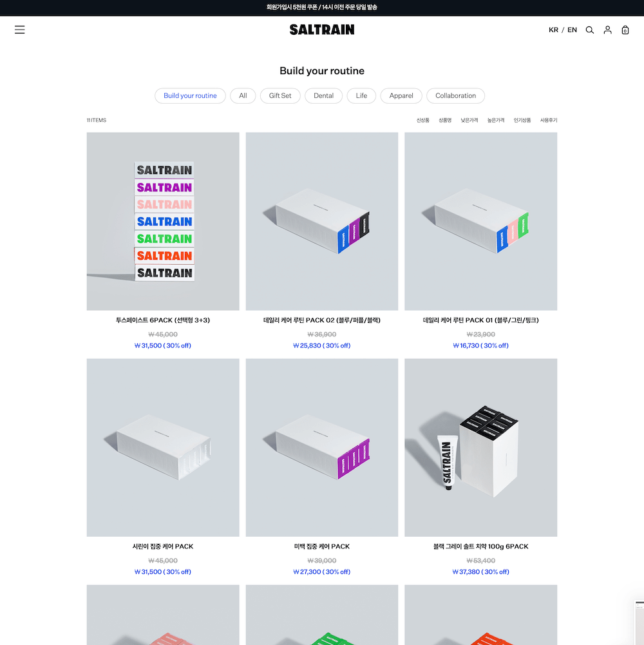Screen dimensions: 644x645
Task: Open the Gift Set category
Action: (x=280, y=96)
